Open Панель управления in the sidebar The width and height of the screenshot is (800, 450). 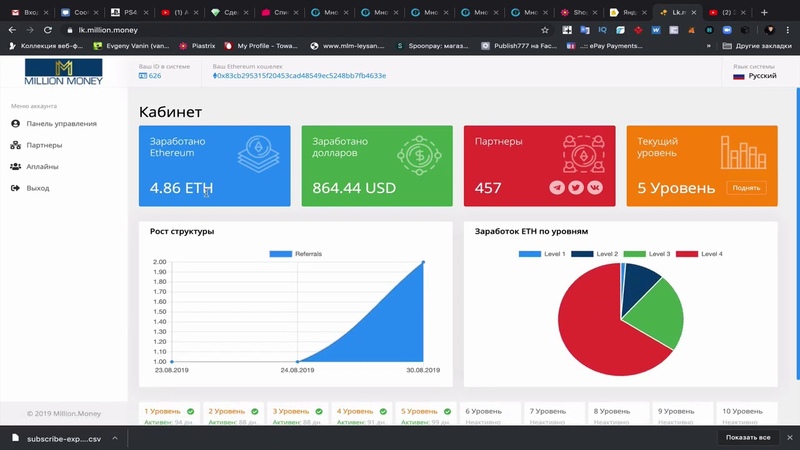pyautogui.click(x=54, y=123)
